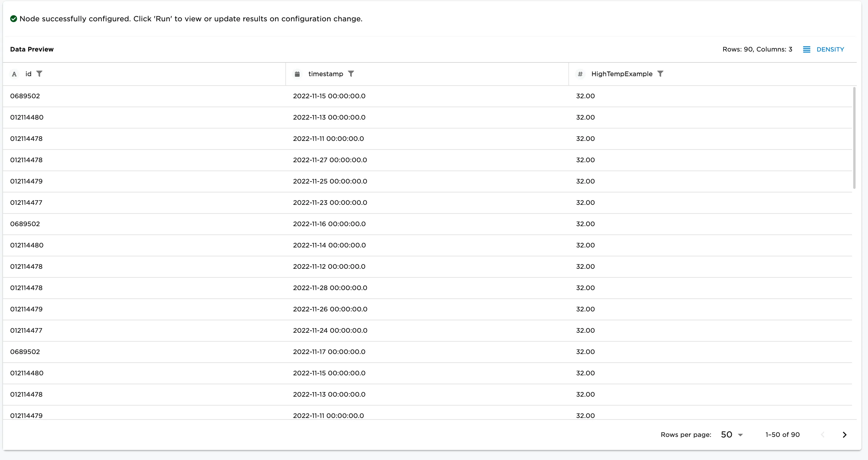This screenshot has width=868, height=460.
Task: Go to the next page of rows
Action: (844, 435)
